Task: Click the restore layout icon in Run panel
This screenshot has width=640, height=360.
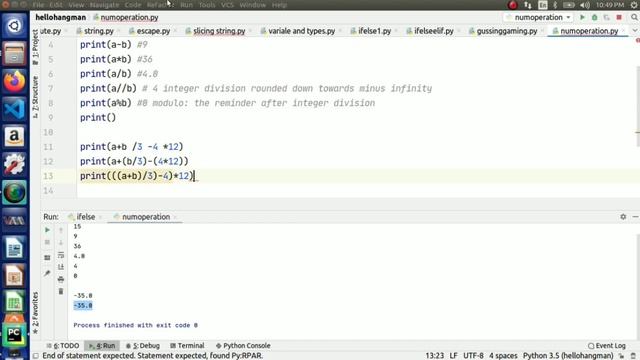Action: (x=47, y=258)
